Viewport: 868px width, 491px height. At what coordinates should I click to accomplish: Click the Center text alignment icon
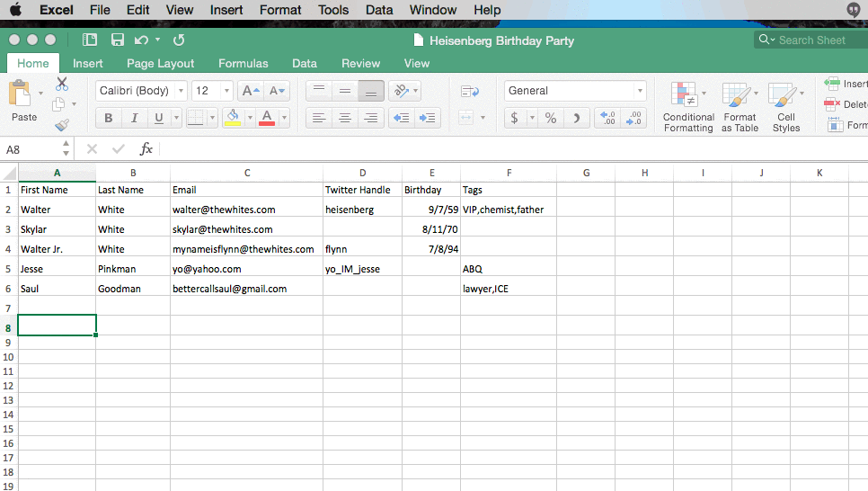(345, 118)
